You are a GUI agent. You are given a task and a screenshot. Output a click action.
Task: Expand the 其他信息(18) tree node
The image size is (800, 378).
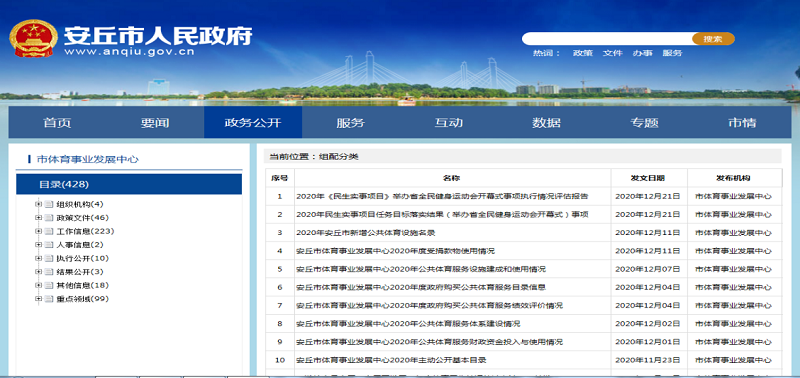point(38,285)
